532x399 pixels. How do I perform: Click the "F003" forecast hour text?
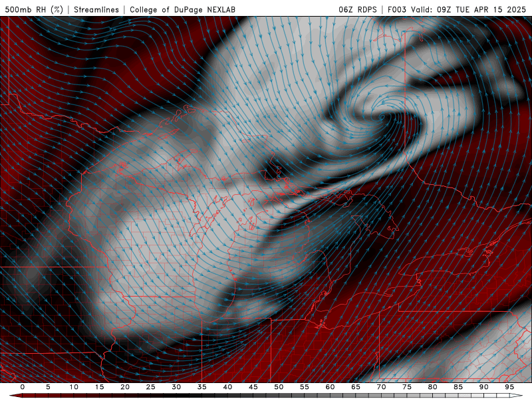pyautogui.click(x=397, y=10)
